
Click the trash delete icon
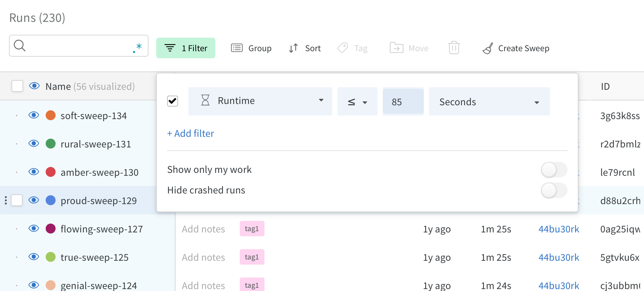(x=454, y=48)
